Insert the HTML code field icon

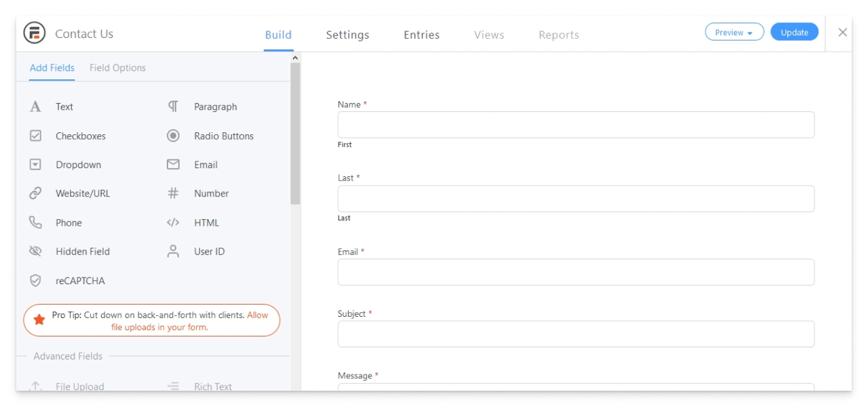(x=173, y=222)
